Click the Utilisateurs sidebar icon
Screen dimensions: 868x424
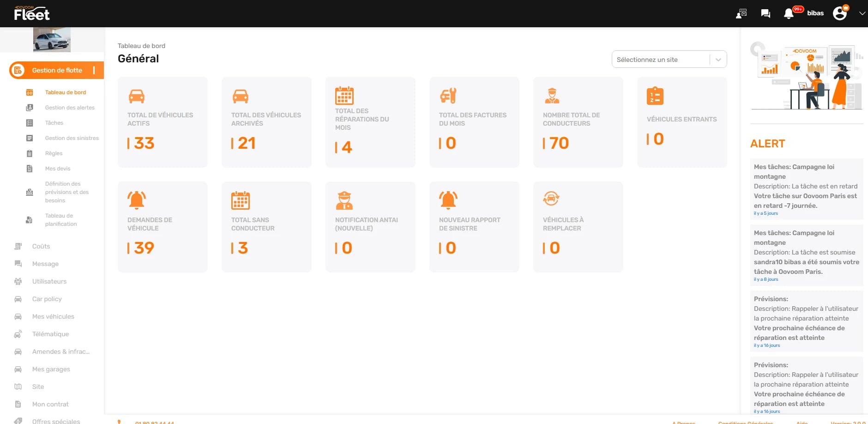[x=18, y=281]
